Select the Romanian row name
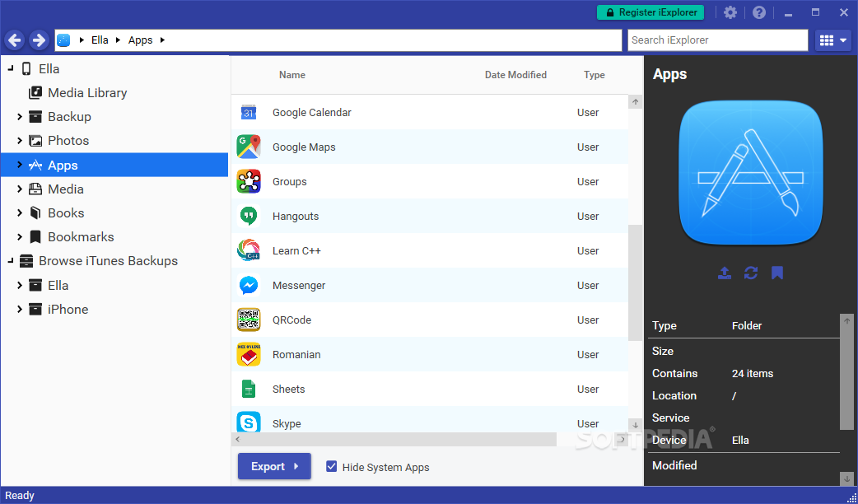 pyautogui.click(x=296, y=355)
